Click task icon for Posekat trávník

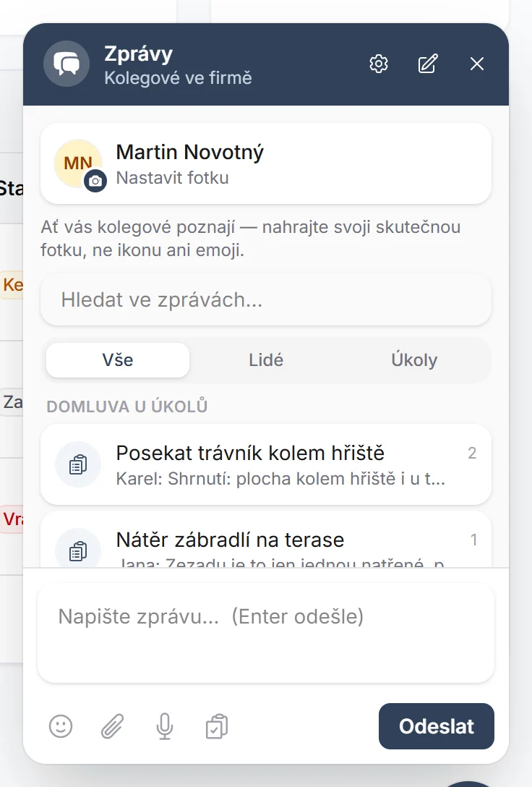[x=78, y=465]
